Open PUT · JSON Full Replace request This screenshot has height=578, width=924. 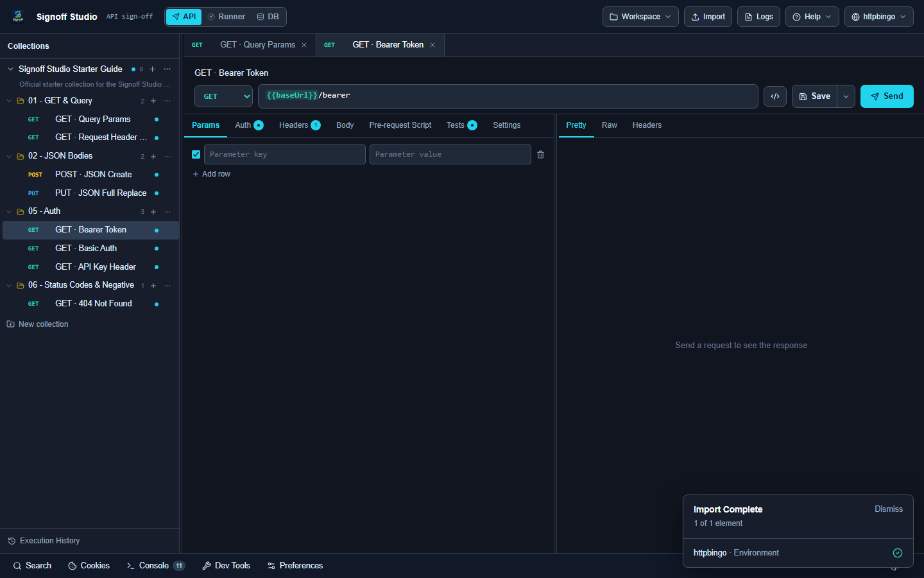point(90,193)
